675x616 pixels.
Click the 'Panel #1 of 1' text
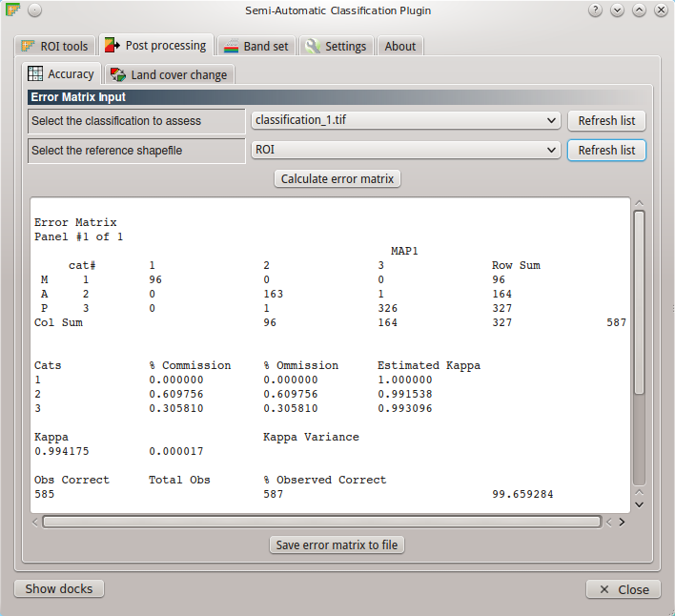click(78, 236)
